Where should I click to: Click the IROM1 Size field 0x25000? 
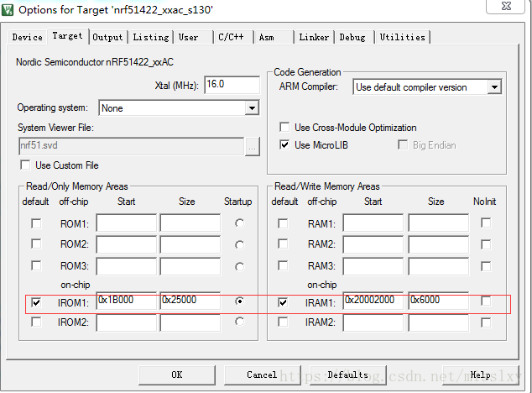click(190, 301)
